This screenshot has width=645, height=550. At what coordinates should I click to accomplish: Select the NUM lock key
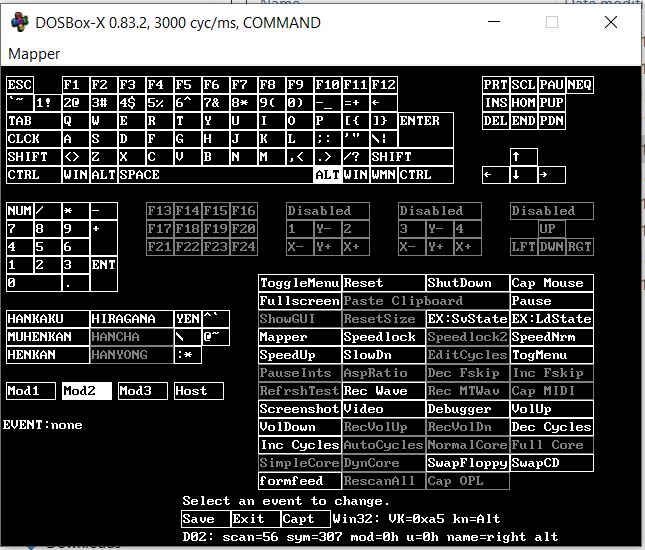(x=20, y=211)
